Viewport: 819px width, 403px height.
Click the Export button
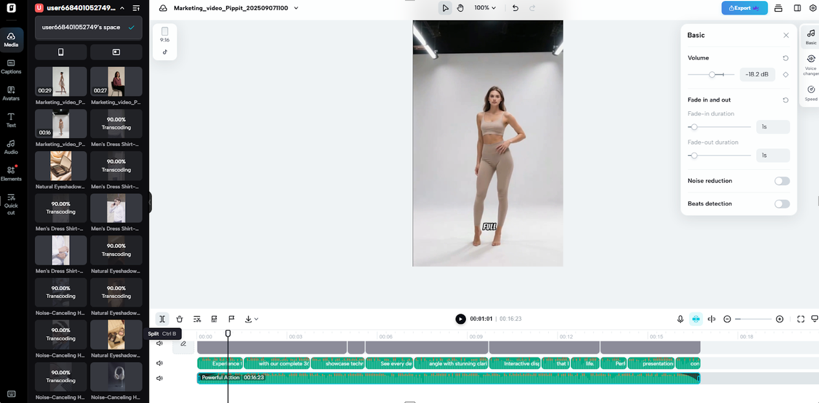pos(744,8)
